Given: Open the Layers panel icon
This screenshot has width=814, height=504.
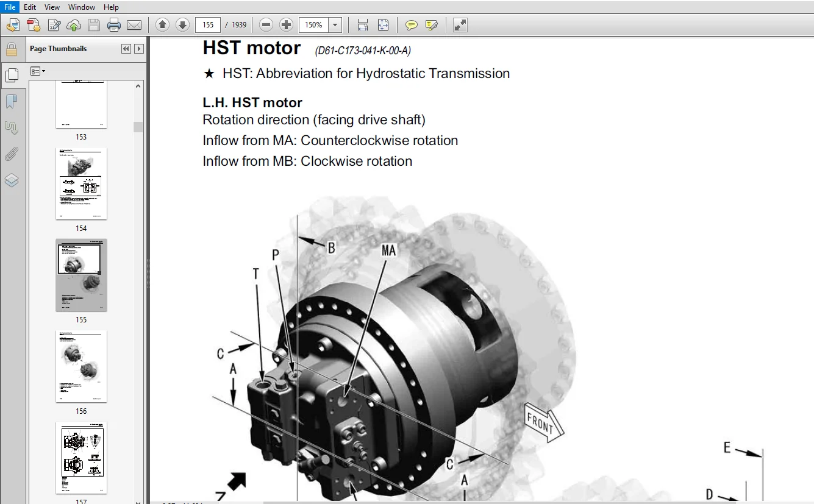Looking at the screenshot, I should (12, 180).
